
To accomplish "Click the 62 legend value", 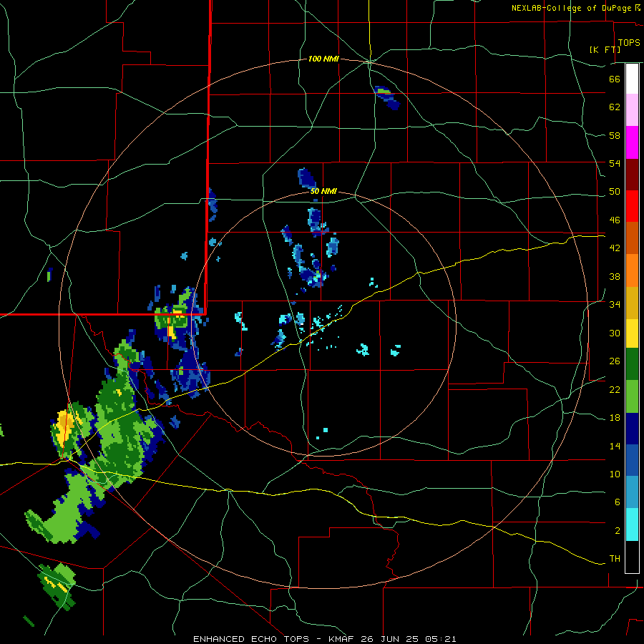I will pyautogui.click(x=615, y=107).
